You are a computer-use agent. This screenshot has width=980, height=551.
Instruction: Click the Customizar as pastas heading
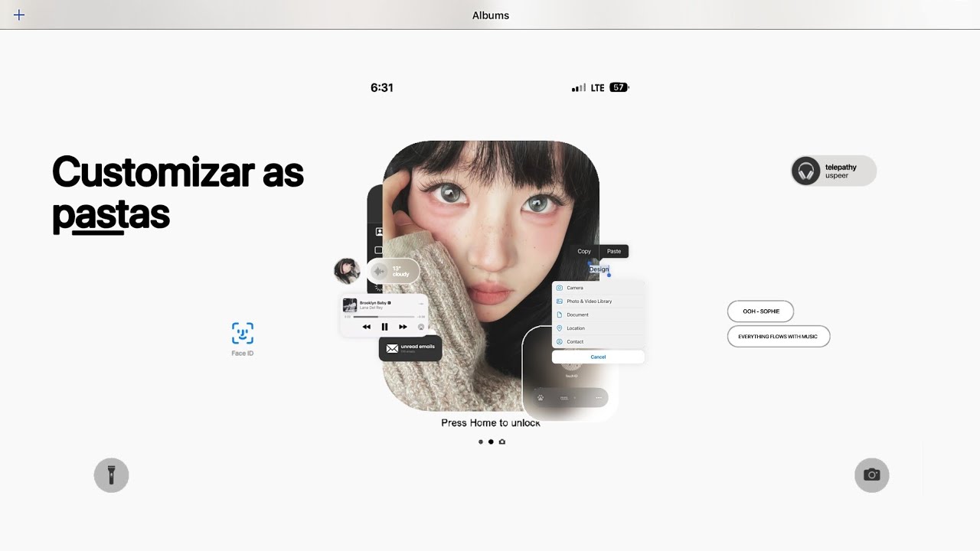coord(178,194)
